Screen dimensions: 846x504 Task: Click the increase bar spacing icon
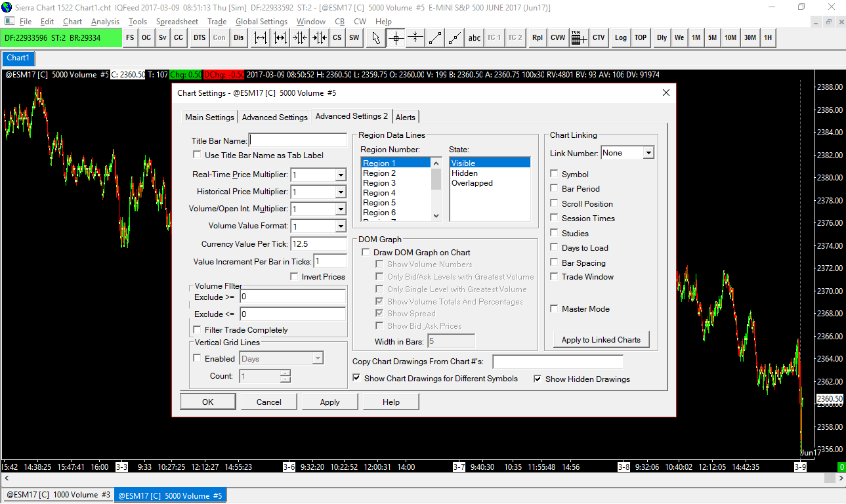(261, 38)
